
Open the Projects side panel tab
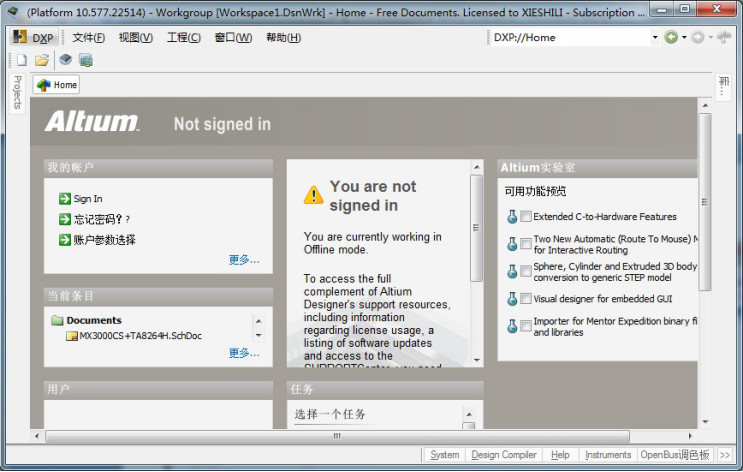pos(17,93)
